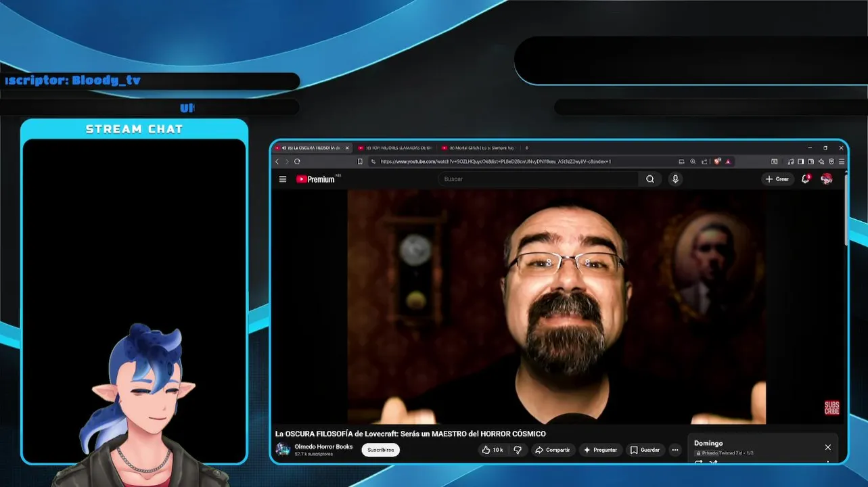This screenshot has height=487, width=868.
Task: Switch to La OSCURA FILOSOFÍA tab
Action: (313, 147)
